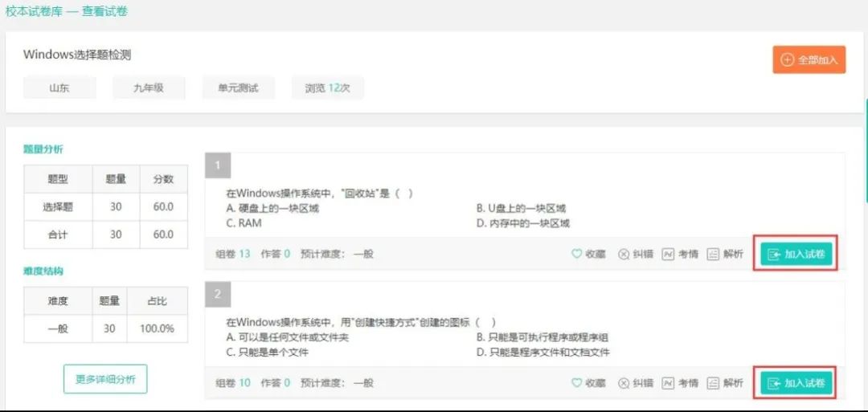The image size is (868, 412).
Task: Click the 占比 column header
Action: tap(158, 301)
